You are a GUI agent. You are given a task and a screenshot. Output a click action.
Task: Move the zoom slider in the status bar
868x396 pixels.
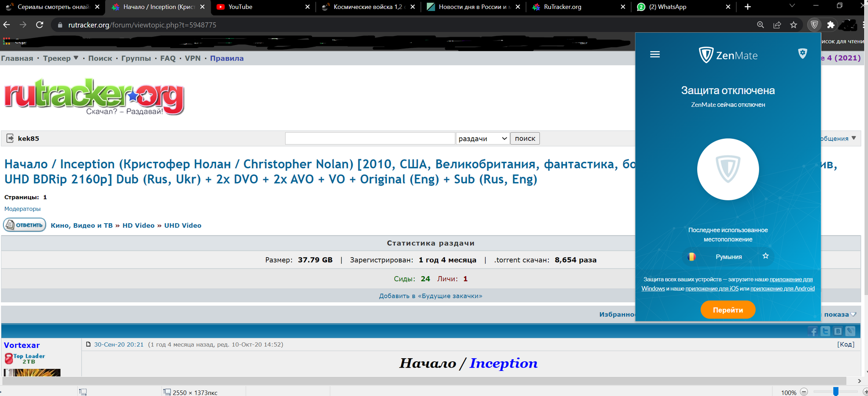pyautogui.click(x=836, y=392)
